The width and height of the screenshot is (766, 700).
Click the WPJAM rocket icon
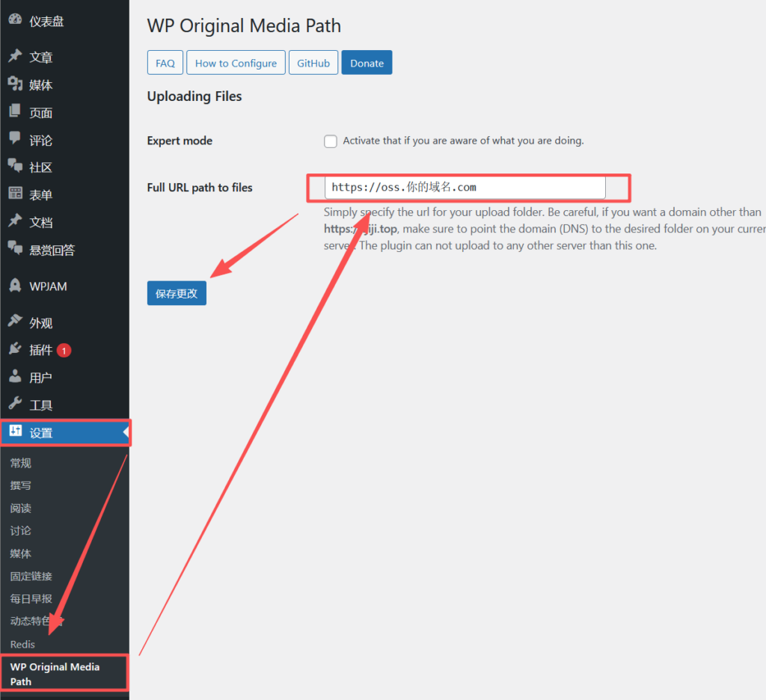pos(15,286)
